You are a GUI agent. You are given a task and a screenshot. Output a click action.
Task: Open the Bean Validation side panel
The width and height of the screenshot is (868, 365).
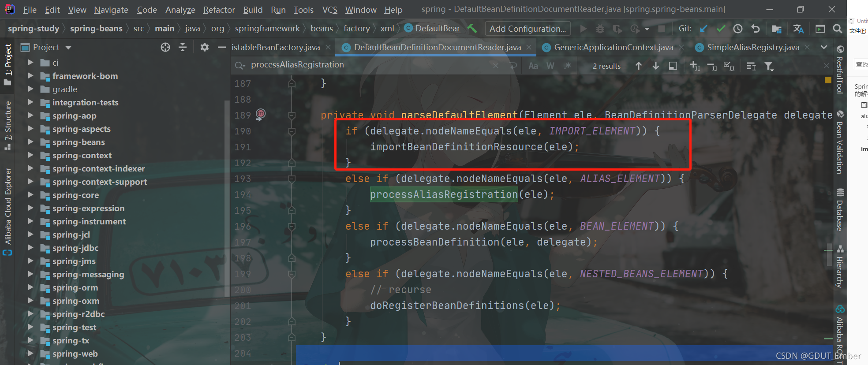pyautogui.click(x=840, y=142)
